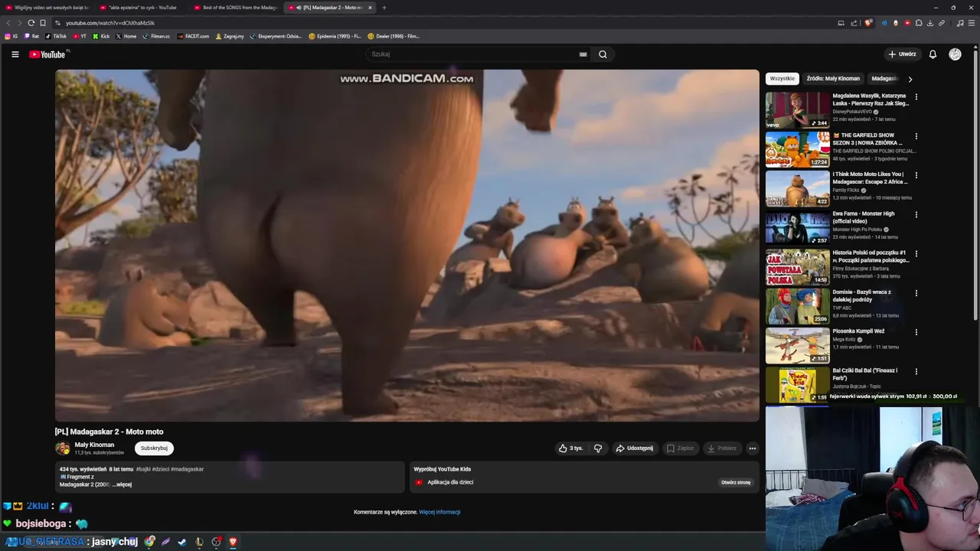Open the browser main menu icon
The height and width of the screenshot is (551, 980).
(972, 23)
